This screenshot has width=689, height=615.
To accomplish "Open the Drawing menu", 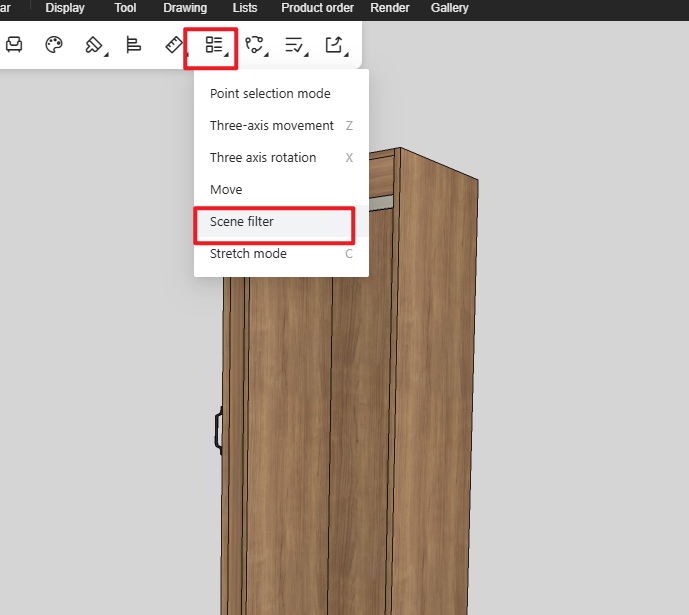I will [x=185, y=8].
